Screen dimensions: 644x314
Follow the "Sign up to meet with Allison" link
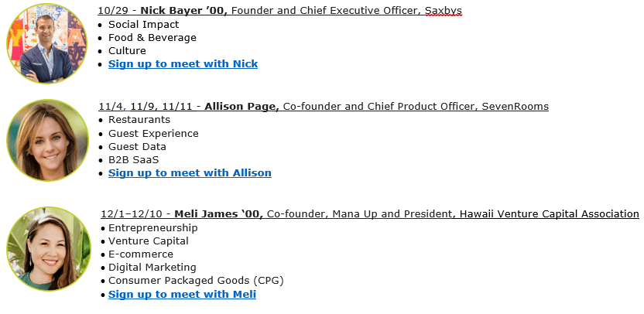[x=190, y=172]
